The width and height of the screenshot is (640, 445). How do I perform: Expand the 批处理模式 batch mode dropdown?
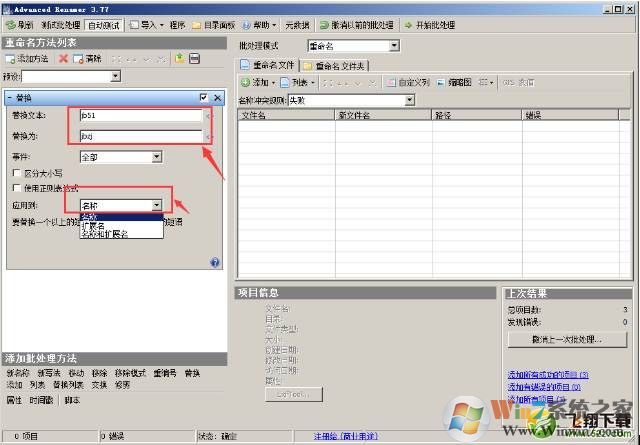[x=394, y=45]
